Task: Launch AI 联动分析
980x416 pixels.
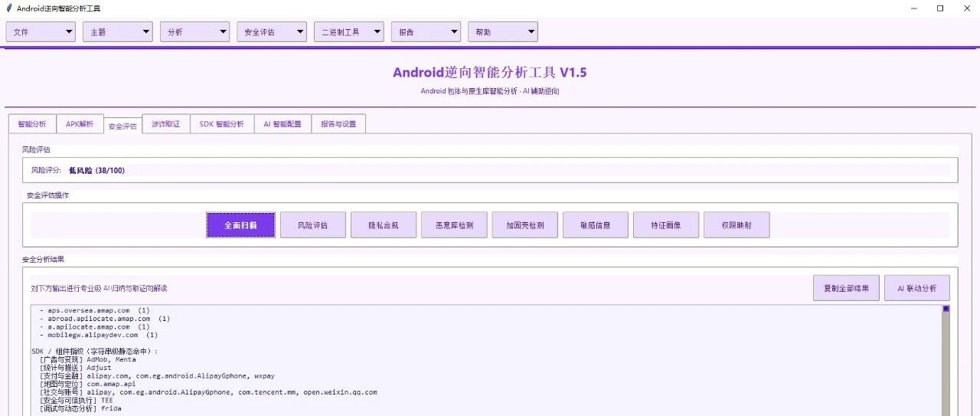Action: pos(917,288)
